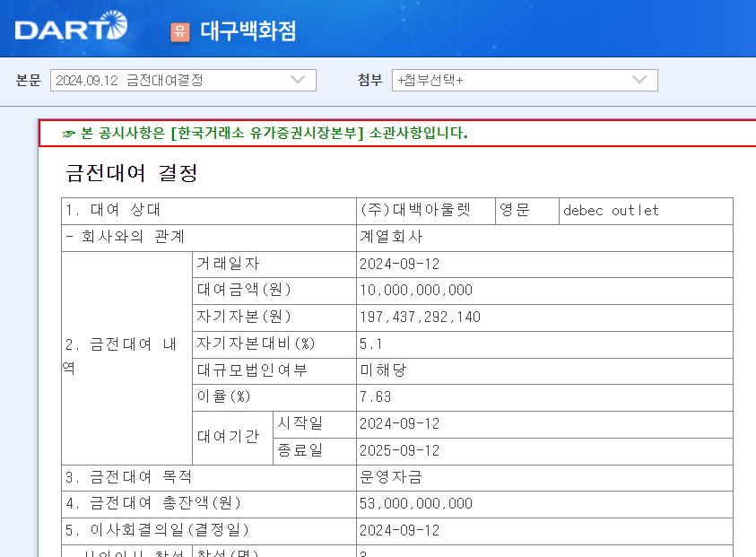Click the chevron on the 첨부 selector
The image size is (756, 557).
point(639,80)
